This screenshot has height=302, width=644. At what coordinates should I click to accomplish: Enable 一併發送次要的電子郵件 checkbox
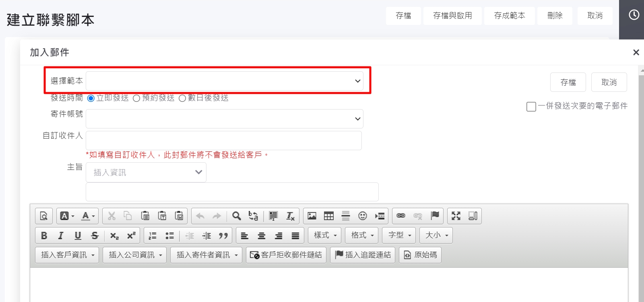coord(531,106)
